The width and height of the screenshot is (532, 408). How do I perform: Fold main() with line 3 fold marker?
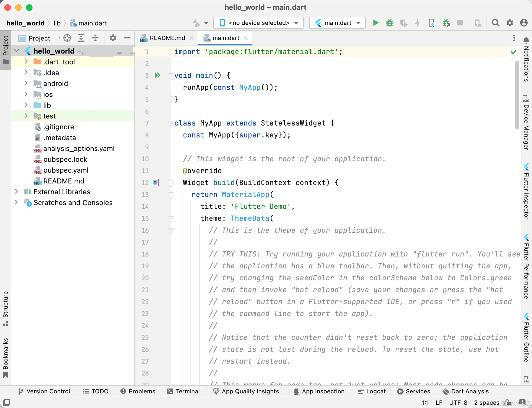point(171,76)
